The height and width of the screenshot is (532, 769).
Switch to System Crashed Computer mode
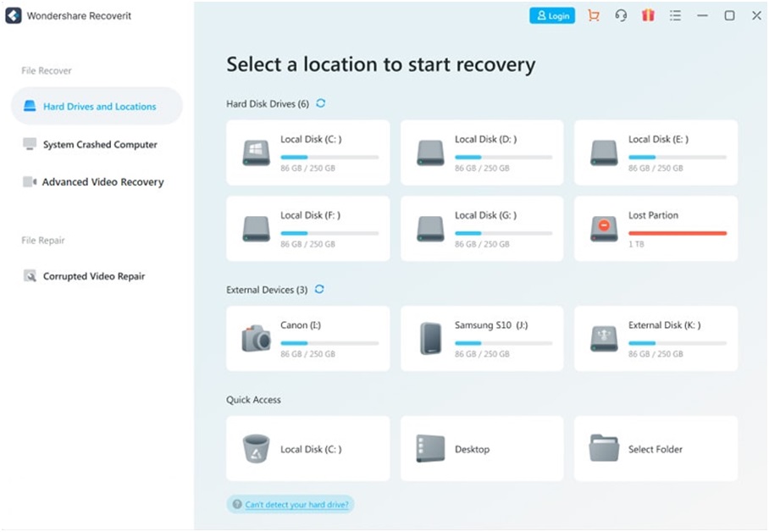click(99, 144)
